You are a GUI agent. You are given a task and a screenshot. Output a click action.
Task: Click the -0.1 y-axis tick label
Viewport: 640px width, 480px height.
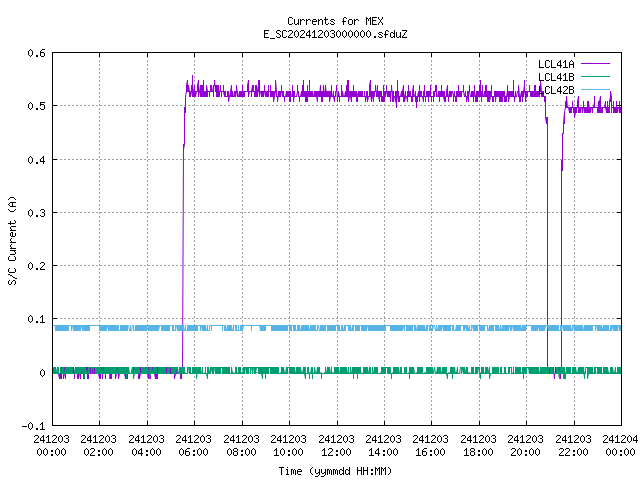33,426
